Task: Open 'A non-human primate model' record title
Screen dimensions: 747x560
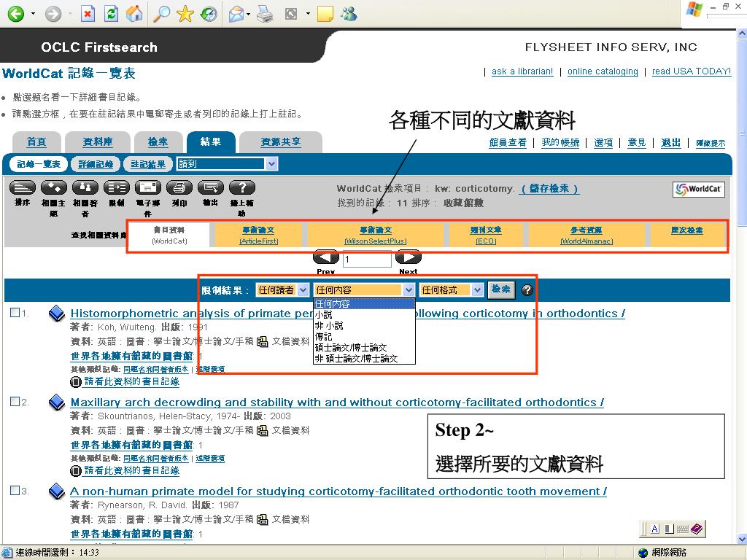Action: [x=338, y=491]
